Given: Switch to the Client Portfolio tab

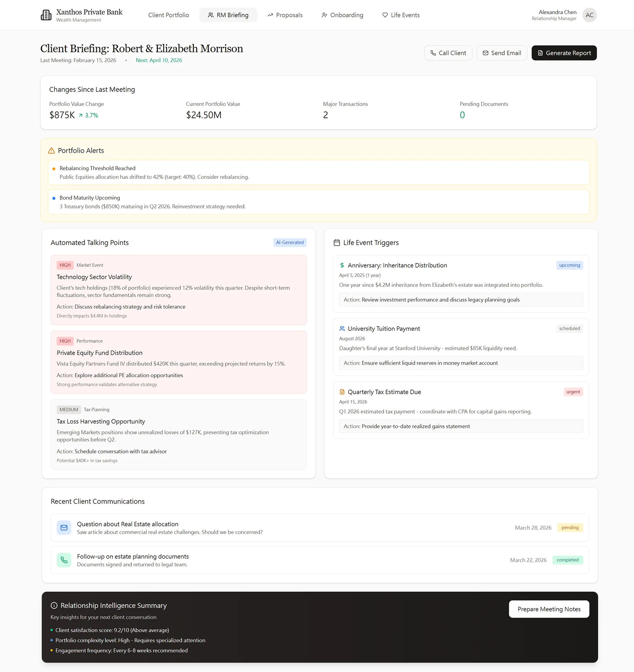Looking at the screenshot, I should 168,15.
